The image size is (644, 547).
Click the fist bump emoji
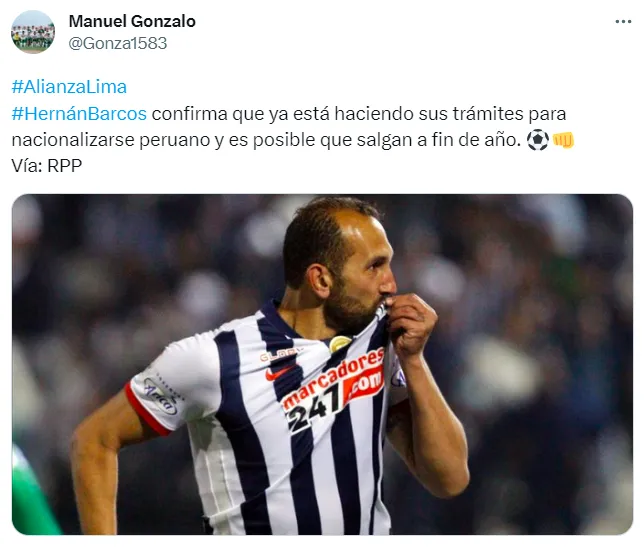563,140
